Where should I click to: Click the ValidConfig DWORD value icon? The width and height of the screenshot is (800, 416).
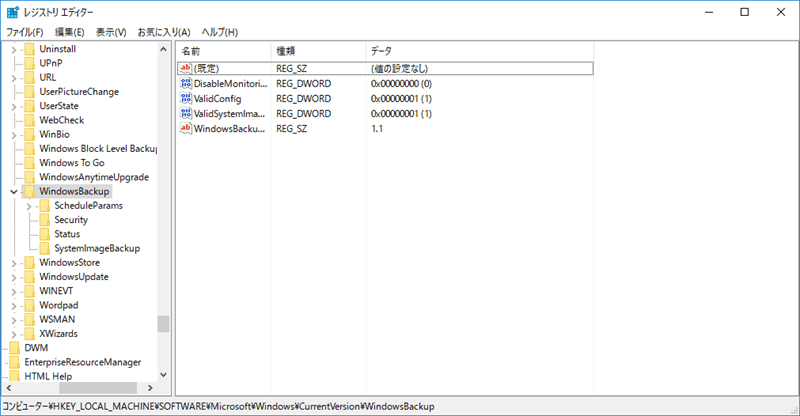(186, 98)
